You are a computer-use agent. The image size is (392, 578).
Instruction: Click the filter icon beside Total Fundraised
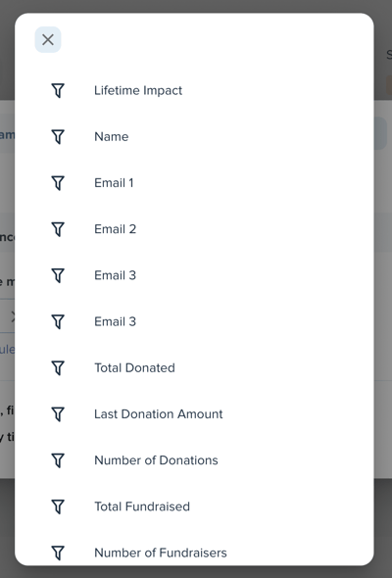click(x=58, y=506)
